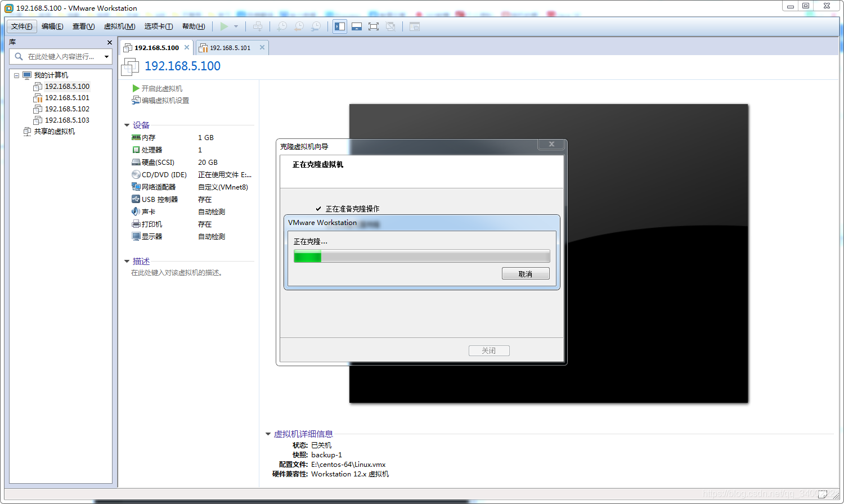Click the cloning progress bar
The width and height of the screenshot is (844, 504).
tap(421, 257)
